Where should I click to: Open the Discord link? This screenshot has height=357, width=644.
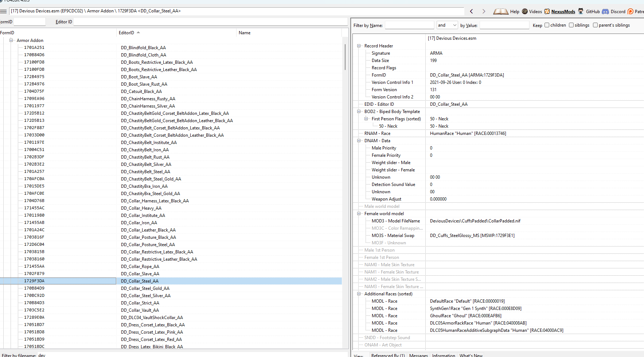click(618, 12)
